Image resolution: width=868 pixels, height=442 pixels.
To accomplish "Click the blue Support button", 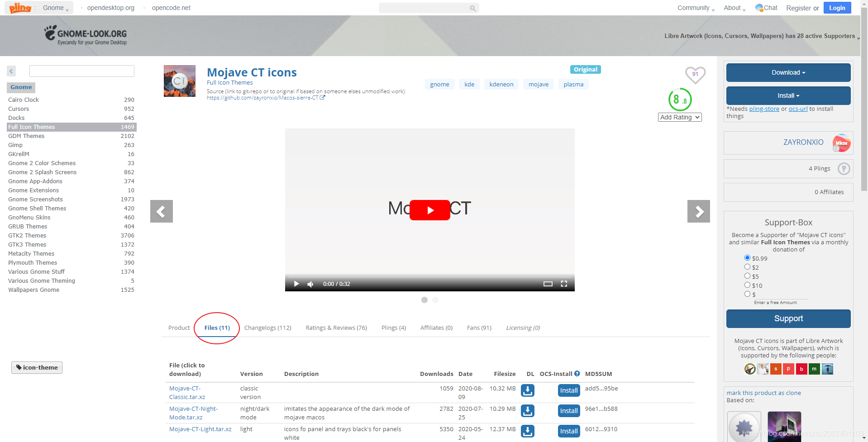I will pos(788,318).
